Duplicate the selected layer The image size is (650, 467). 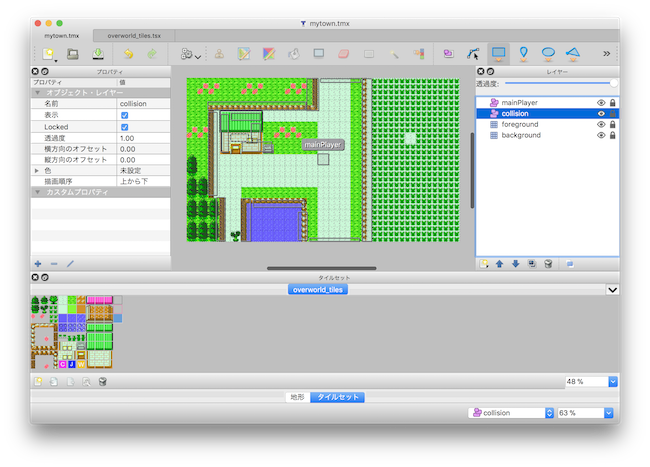click(x=532, y=264)
